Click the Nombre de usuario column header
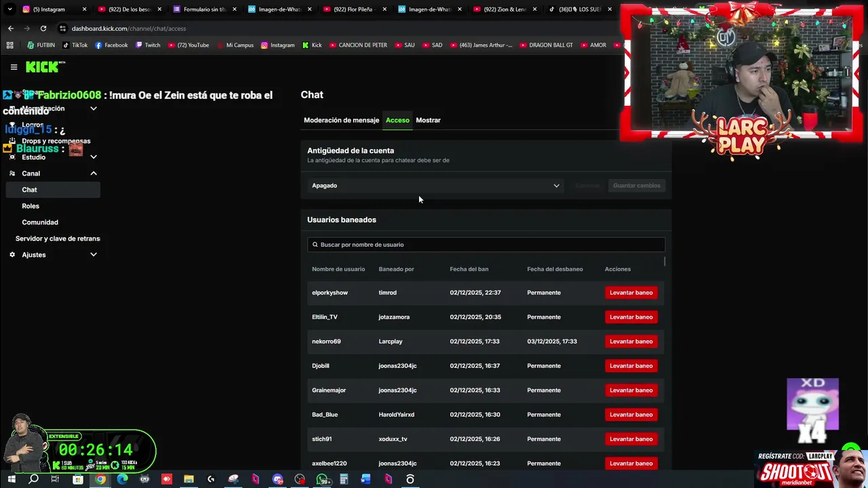The image size is (868, 488). tap(338, 269)
